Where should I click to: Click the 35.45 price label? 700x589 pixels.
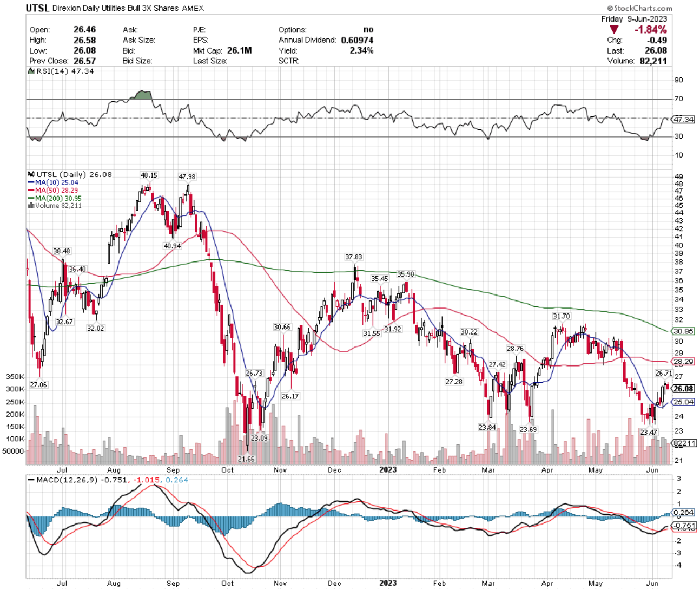(x=380, y=278)
